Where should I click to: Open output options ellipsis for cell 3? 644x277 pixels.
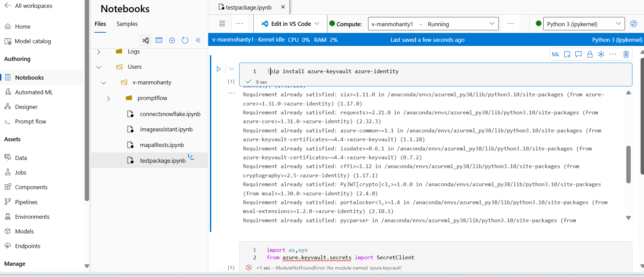pos(232,93)
